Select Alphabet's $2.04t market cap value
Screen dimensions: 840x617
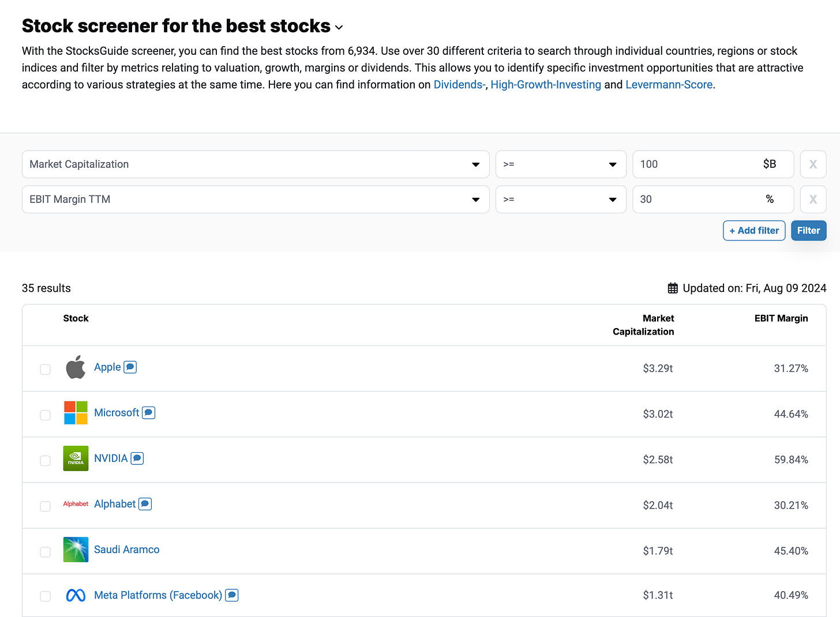coord(658,505)
